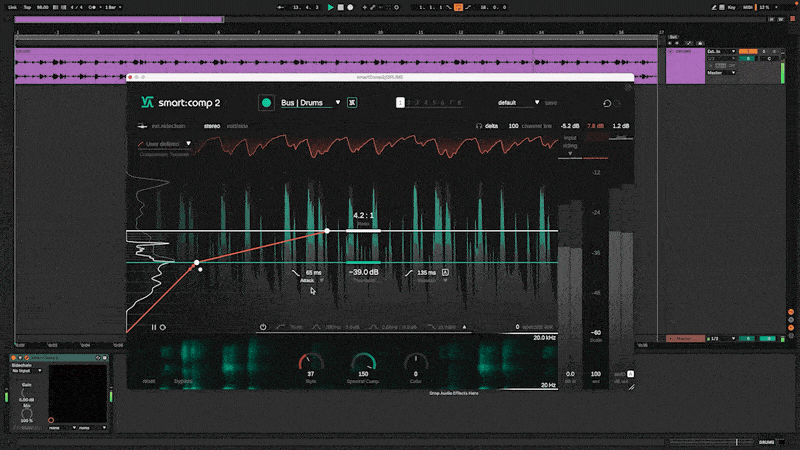Start Ableton playback with the Play button
Viewport: 800px width, 450px height.
coord(331,7)
